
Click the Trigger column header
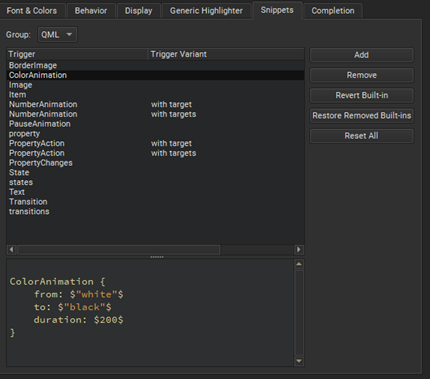pyautogui.click(x=77, y=54)
